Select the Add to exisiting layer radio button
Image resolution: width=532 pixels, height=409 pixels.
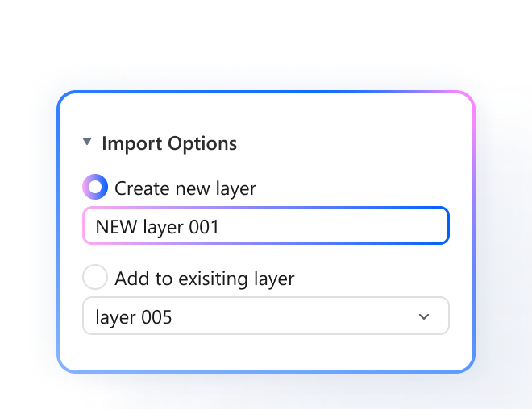pos(95,278)
